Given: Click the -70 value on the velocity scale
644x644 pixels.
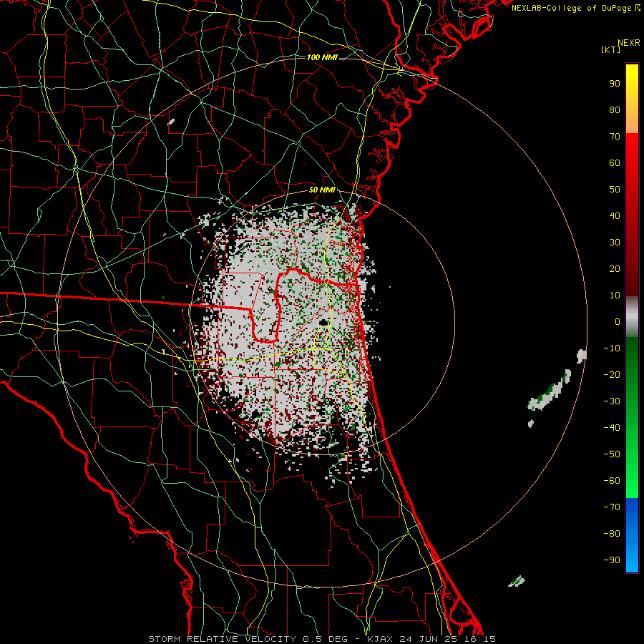Looking at the screenshot, I should pos(612,507).
